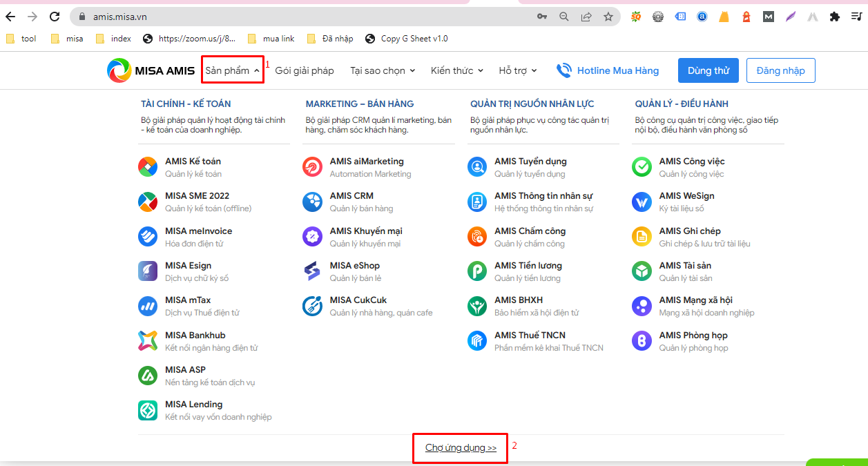Open the MISA meInvoice text link
Image resolution: width=868 pixels, height=466 pixels.
pyautogui.click(x=199, y=231)
